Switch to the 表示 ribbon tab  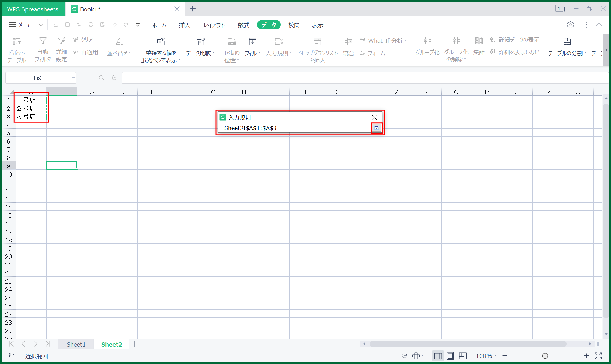pos(318,25)
